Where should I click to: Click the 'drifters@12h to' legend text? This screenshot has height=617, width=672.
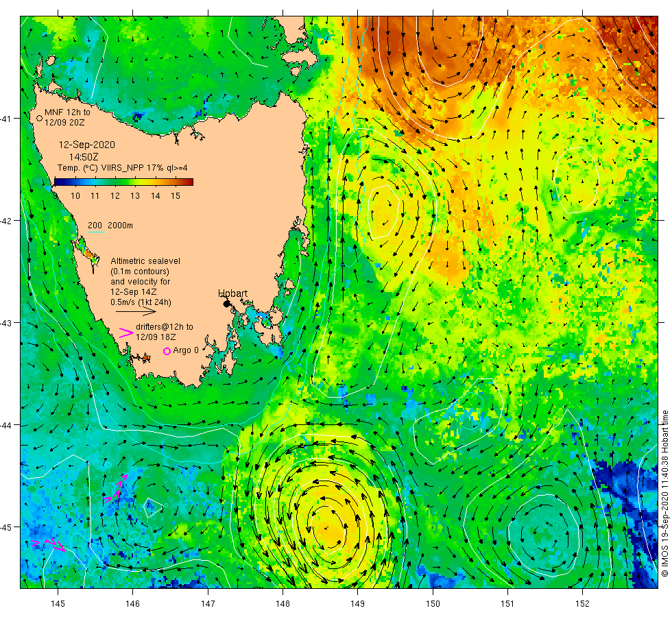[x=165, y=327]
